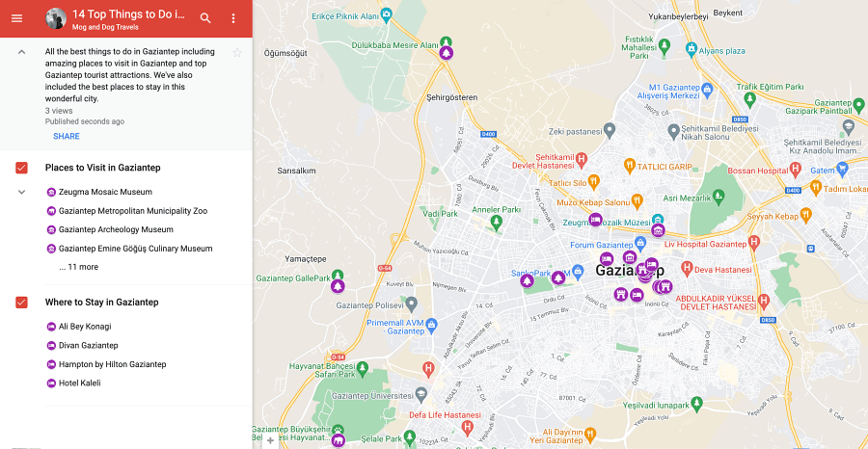
Task: Click the Sarısalkım place label
Action: point(296,171)
